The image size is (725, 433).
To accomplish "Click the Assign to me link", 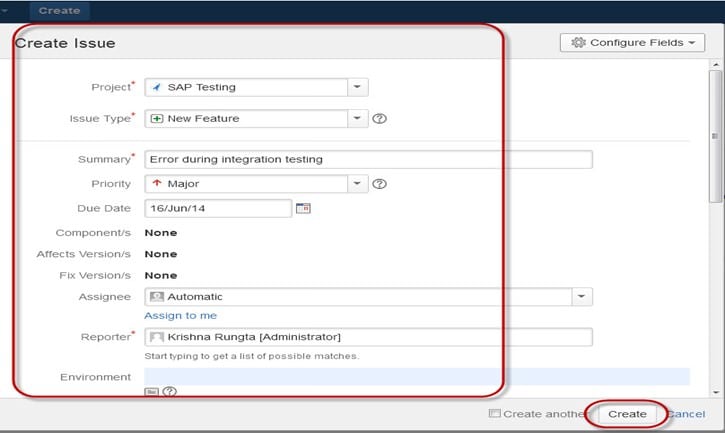I will coord(180,316).
